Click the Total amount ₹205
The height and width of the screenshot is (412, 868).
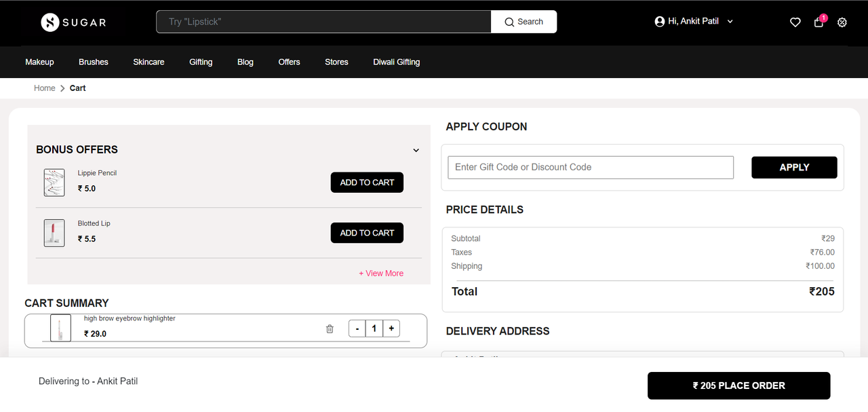pos(822,292)
